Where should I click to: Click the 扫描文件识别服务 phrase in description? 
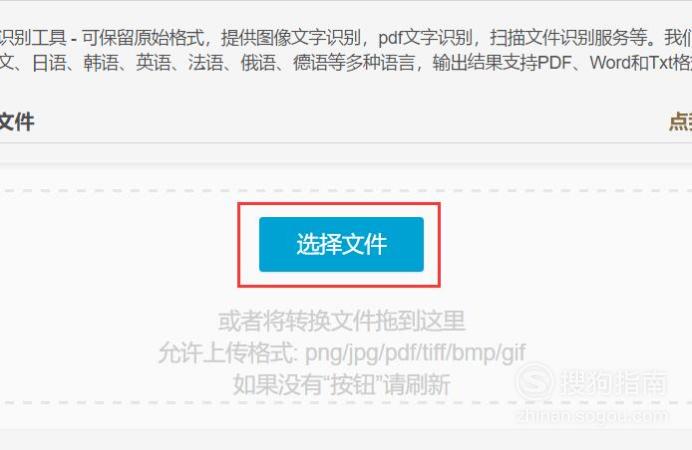(x=559, y=38)
